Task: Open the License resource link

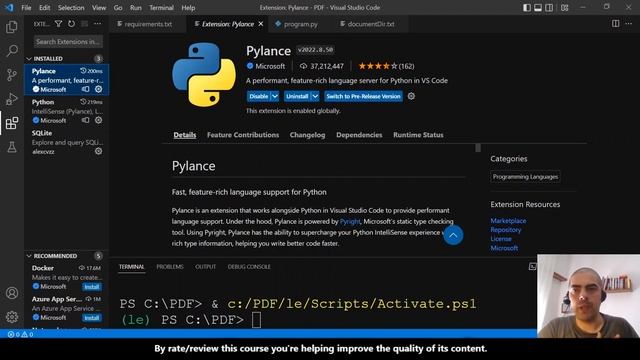Action: 501,239
